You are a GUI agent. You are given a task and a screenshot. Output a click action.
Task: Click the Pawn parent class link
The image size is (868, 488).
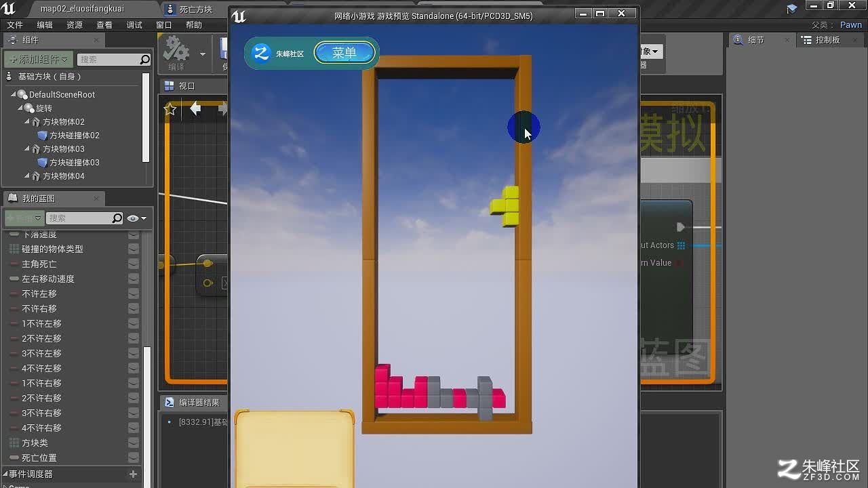[x=851, y=24]
